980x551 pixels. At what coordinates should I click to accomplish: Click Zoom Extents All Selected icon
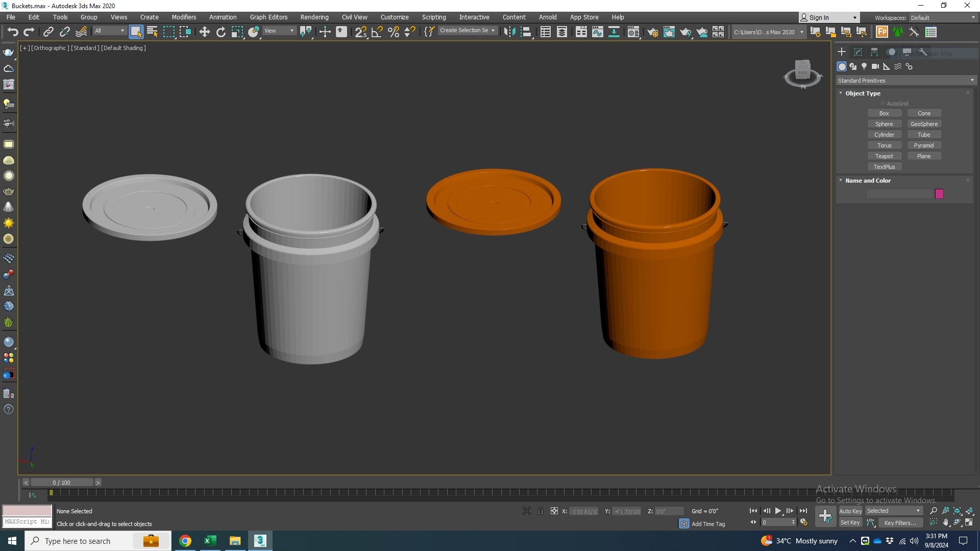[x=969, y=511]
